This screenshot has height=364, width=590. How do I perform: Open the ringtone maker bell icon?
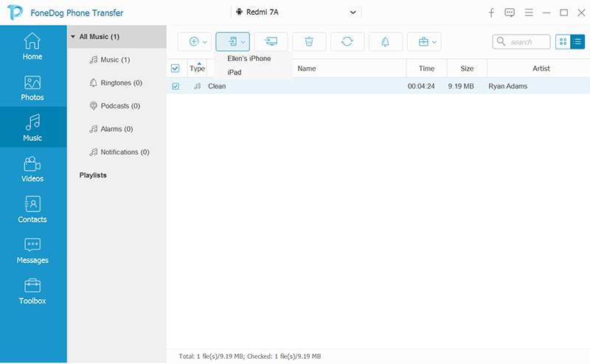click(x=385, y=41)
